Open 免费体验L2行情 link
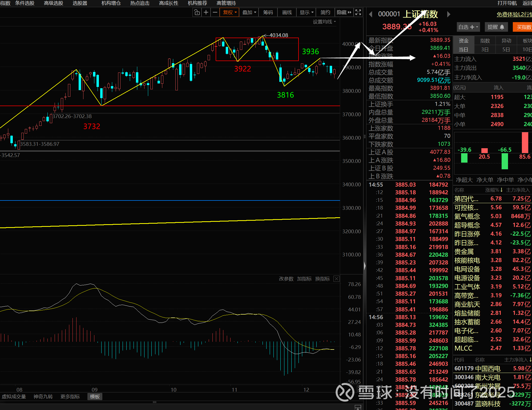Screen dimensions: 532x410 (514, 14)
